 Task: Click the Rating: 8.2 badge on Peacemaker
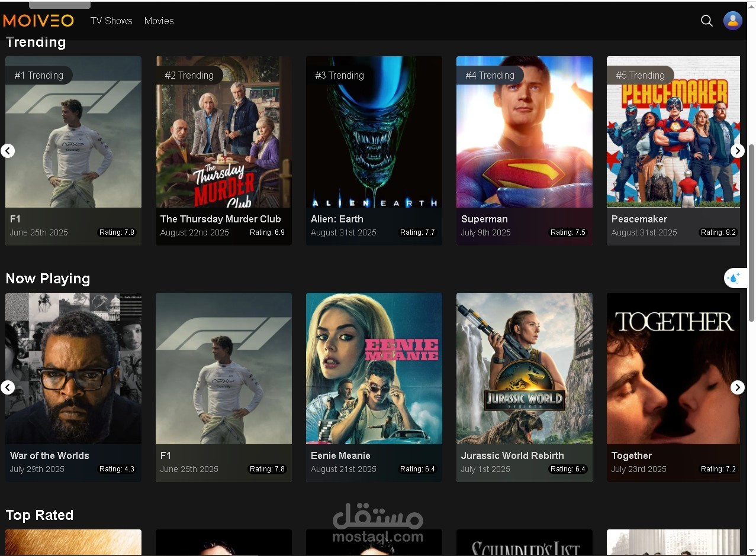click(718, 232)
